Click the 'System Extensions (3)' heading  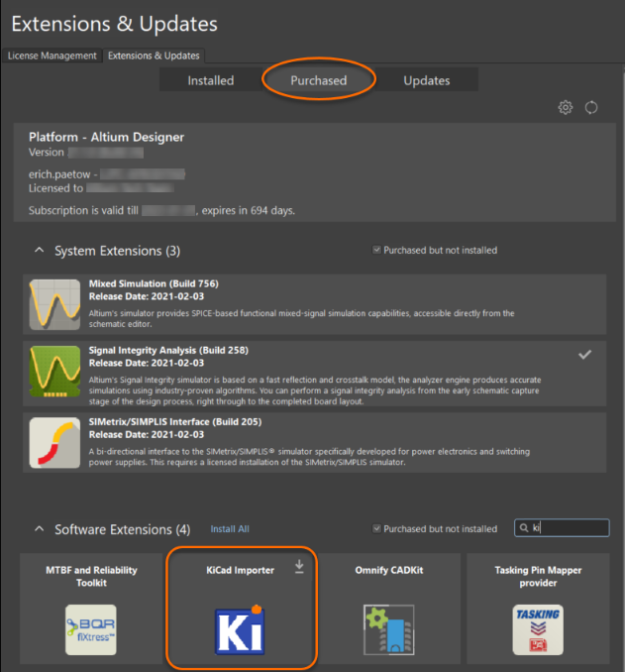pyautogui.click(x=118, y=251)
